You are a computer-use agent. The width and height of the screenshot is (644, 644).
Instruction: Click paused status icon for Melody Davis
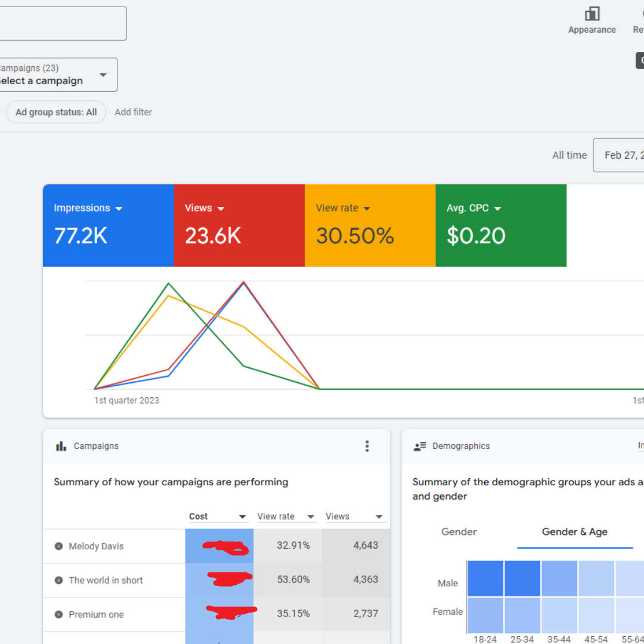[x=58, y=546]
